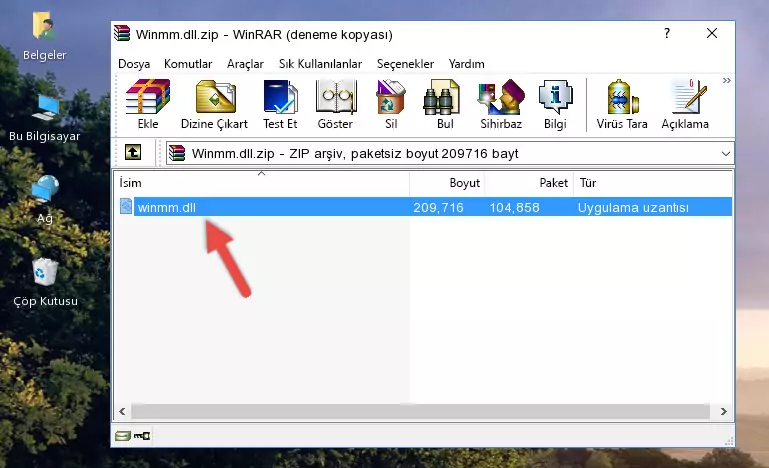769x468 pixels.
Task: Open the Yardım menu
Action: 466,64
